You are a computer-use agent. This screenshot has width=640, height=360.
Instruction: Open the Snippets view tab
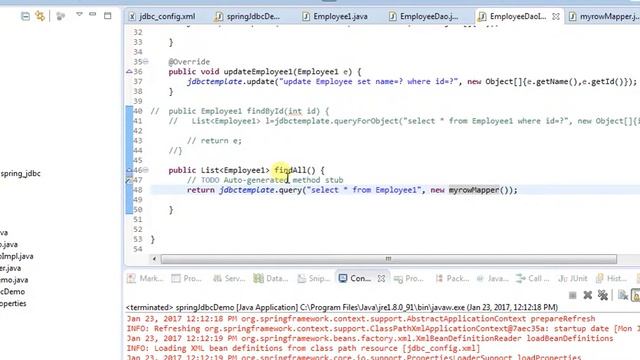[x=313, y=278]
